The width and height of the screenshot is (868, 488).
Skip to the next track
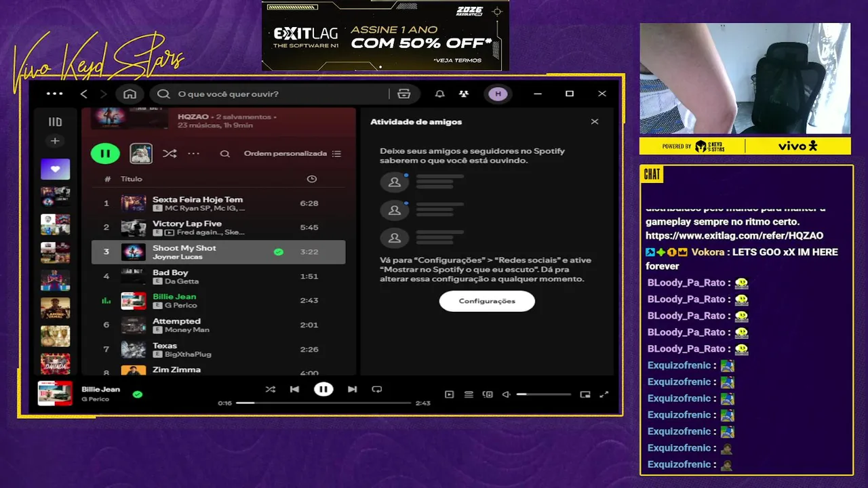point(352,389)
